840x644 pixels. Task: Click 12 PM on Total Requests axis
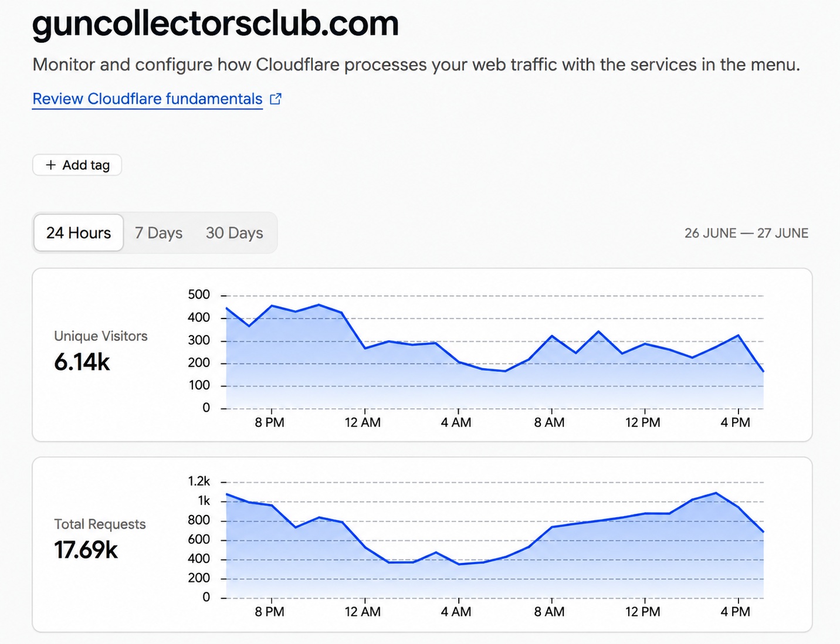coord(642,612)
